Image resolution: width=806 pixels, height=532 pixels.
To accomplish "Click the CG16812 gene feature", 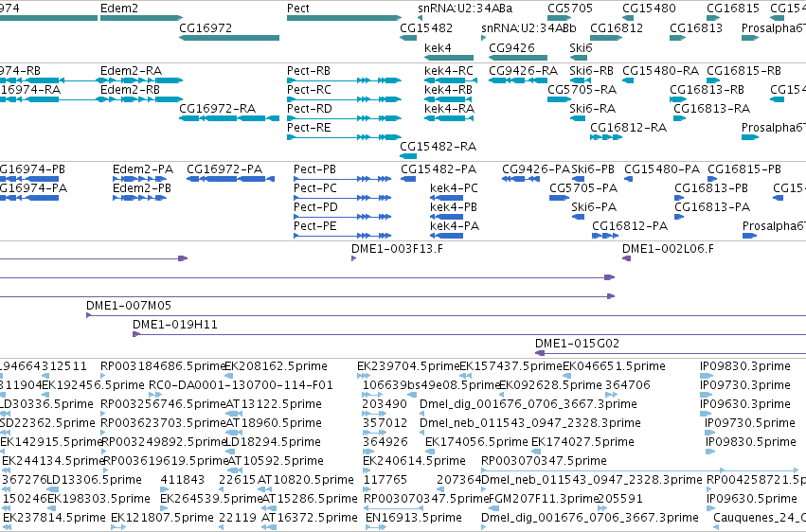I will (606, 38).
